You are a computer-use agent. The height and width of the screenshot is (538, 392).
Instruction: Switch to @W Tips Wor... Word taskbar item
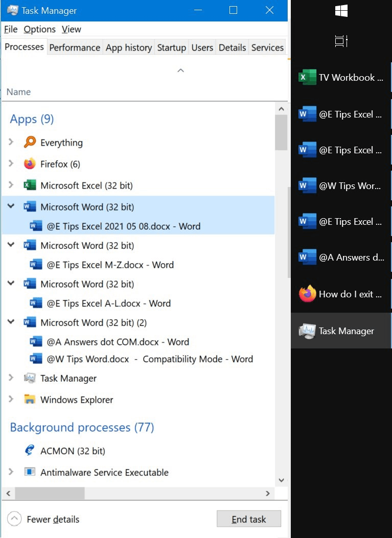click(x=341, y=185)
